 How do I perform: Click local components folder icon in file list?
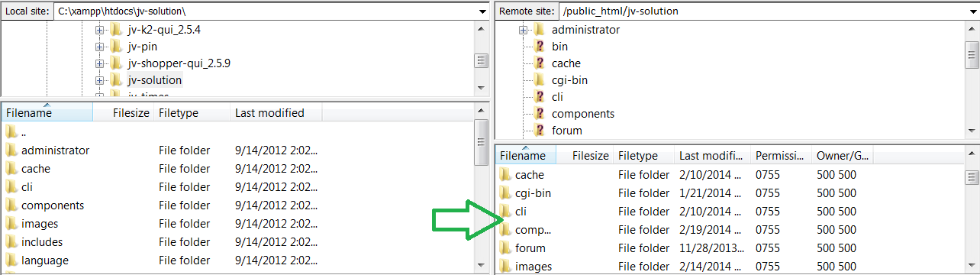point(11,205)
